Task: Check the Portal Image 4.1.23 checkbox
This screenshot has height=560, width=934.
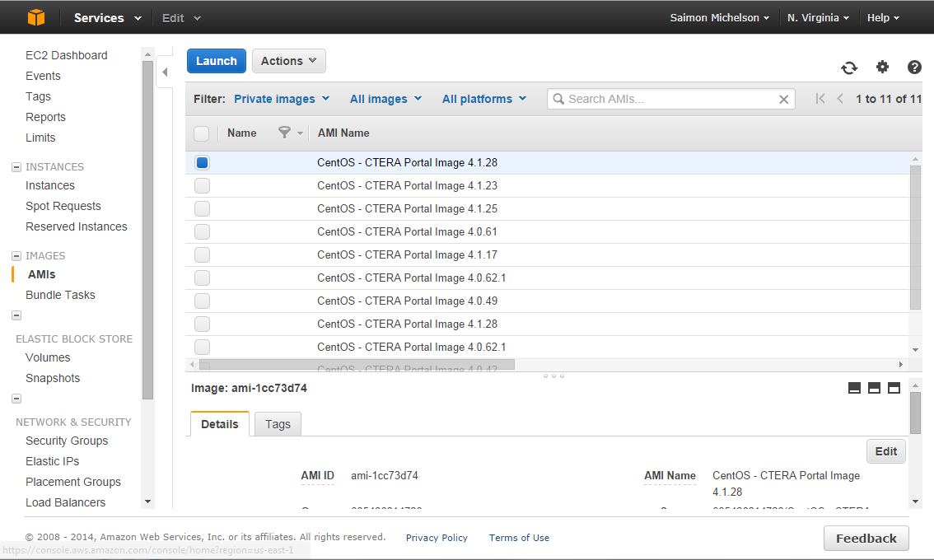Action: click(202, 186)
